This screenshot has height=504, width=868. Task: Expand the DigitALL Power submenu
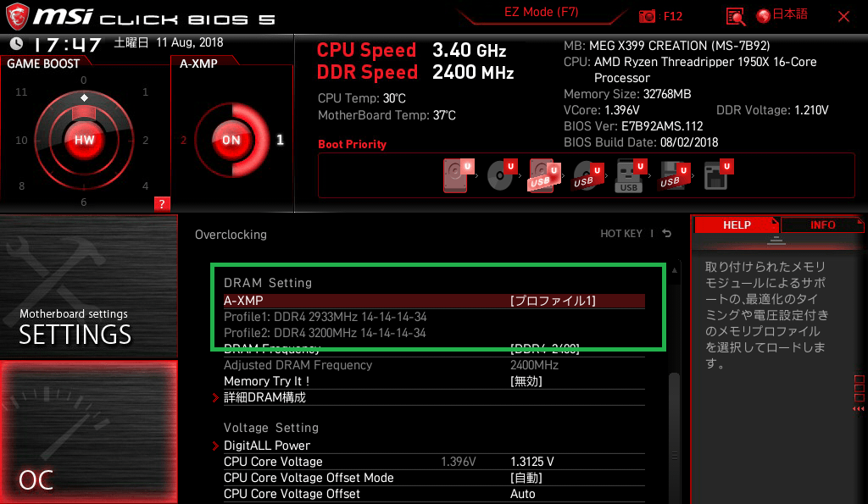(267, 446)
